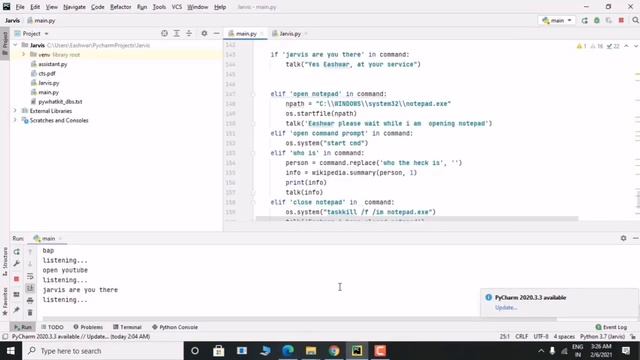Go up the stack trace in Run panel
The width and height of the screenshot is (640, 360).
[30, 252]
